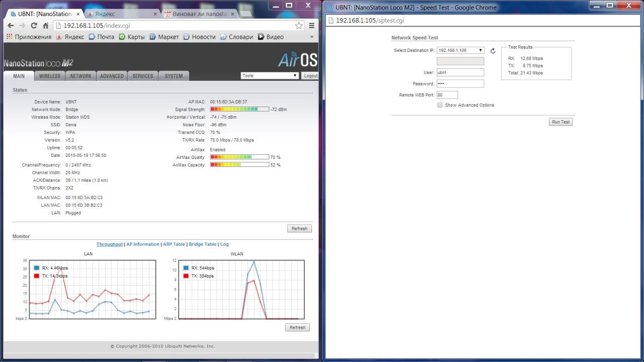
Task: Open the Видео bookmark
Action: (x=271, y=37)
